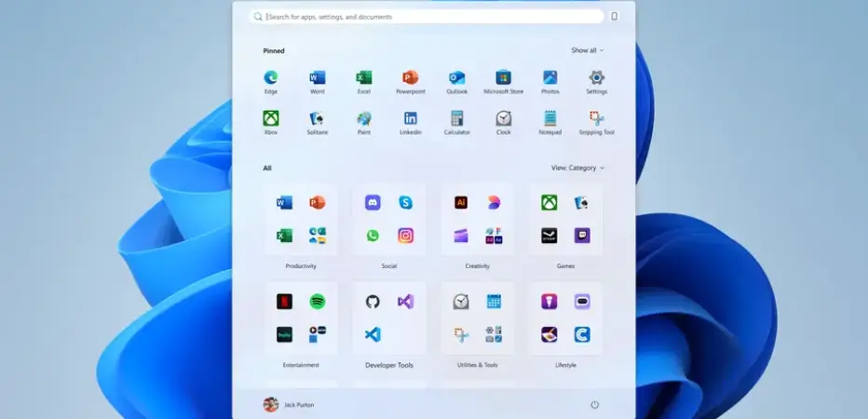Launch Visual Studio in Developer Tools
Screen dimensions: 868x419
tap(406, 302)
